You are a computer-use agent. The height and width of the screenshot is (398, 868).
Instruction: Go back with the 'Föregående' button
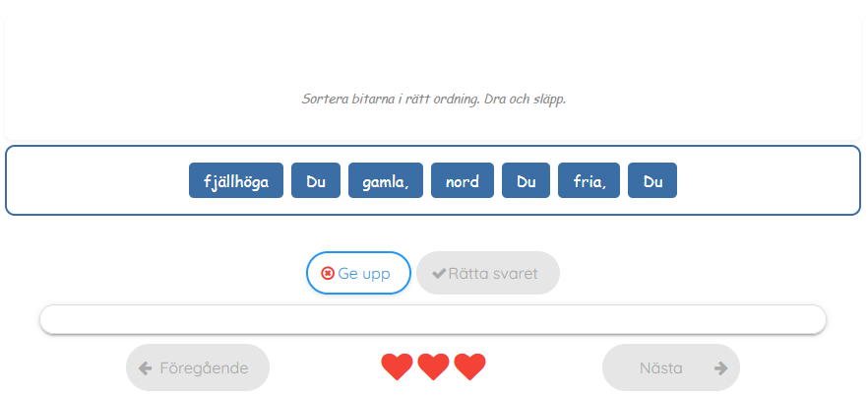tap(198, 367)
